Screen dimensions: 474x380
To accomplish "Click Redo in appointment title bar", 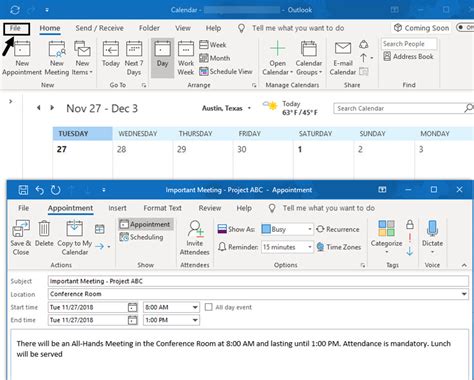I will click(55, 190).
